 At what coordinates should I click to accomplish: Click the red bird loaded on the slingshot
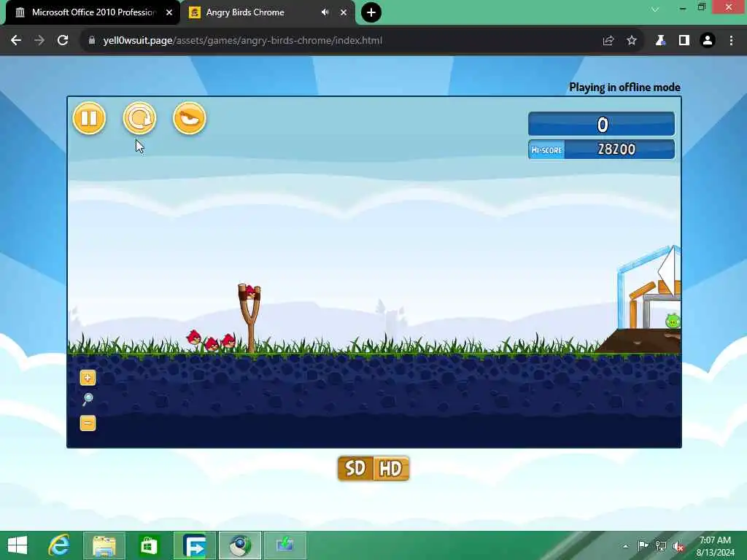[x=249, y=292]
